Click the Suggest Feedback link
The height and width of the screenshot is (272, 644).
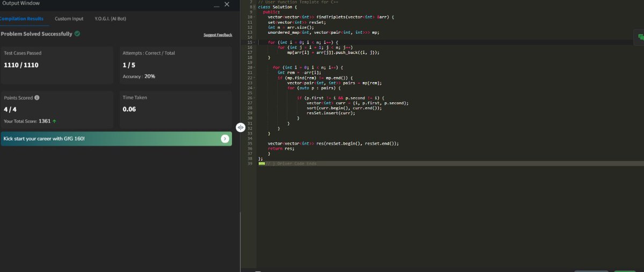tap(218, 35)
